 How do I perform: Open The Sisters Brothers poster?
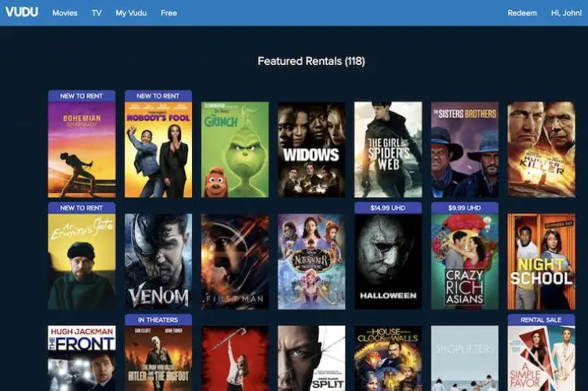(x=465, y=150)
